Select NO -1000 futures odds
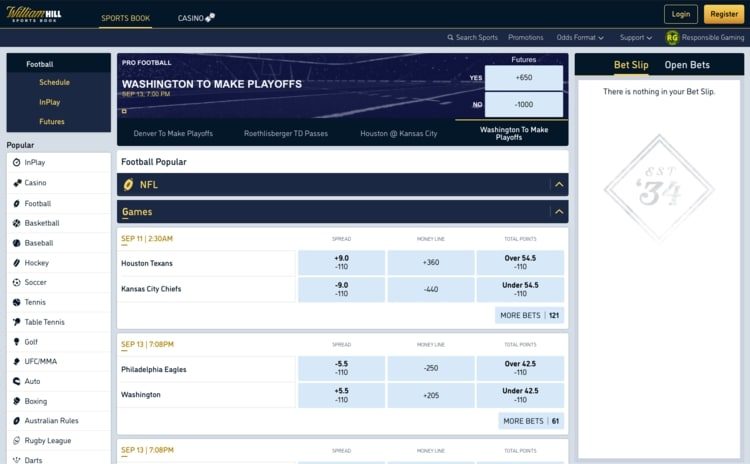This screenshot has width=750, height=464. 524,104
